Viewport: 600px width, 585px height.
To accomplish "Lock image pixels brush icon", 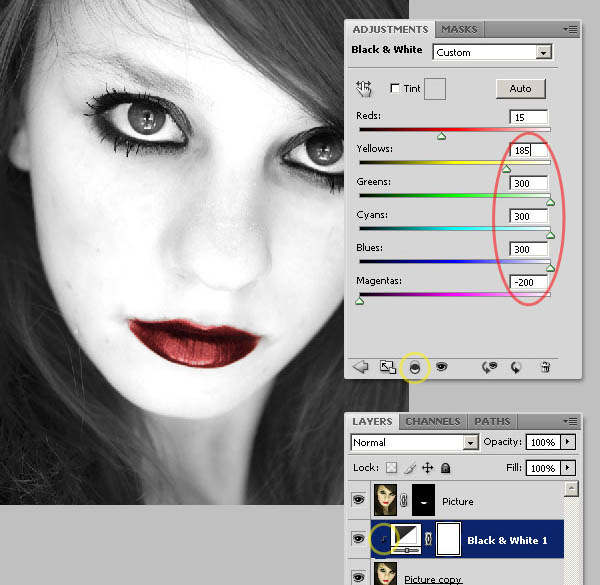I will tap(410, 468).
